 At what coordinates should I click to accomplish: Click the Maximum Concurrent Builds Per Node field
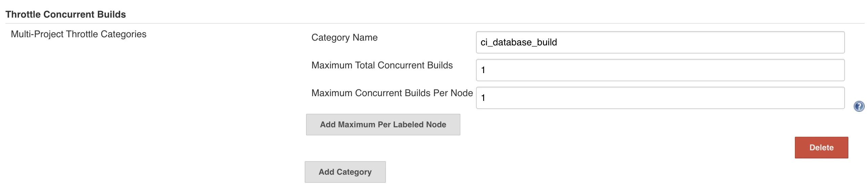pos(660,98)
